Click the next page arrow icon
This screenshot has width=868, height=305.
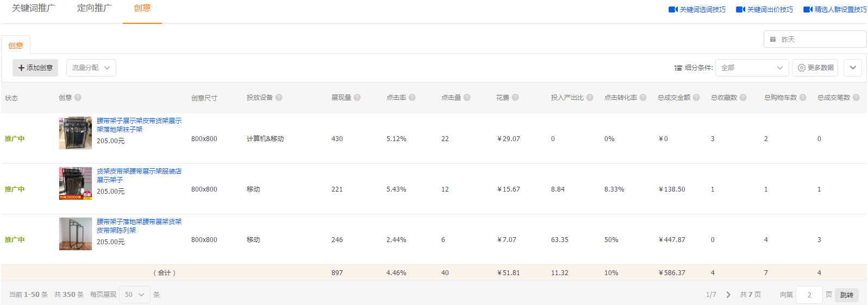[728, 295]
